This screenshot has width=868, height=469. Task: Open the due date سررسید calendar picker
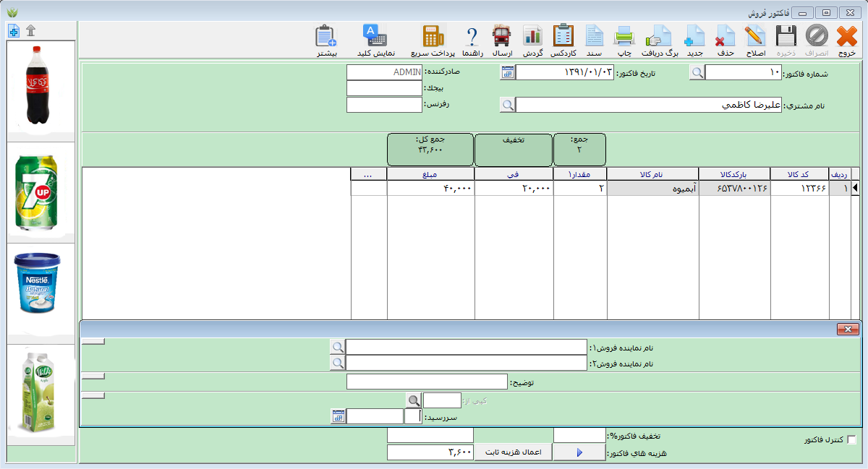338,416
